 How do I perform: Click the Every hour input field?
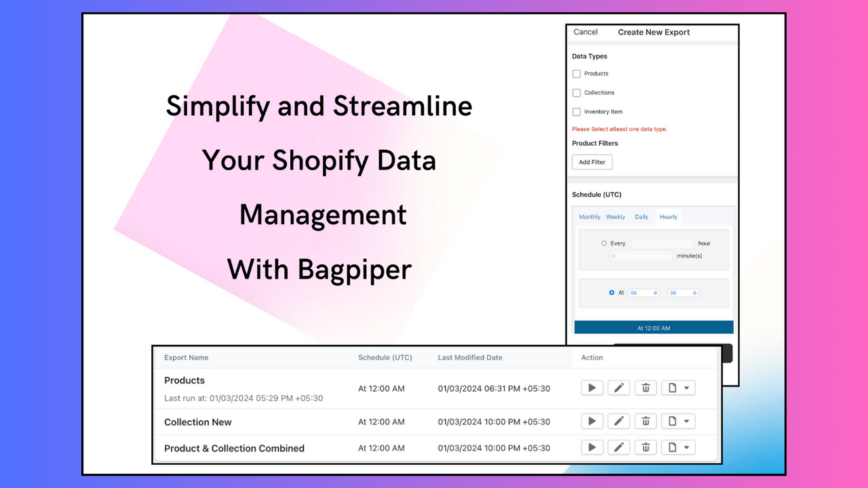663,243
